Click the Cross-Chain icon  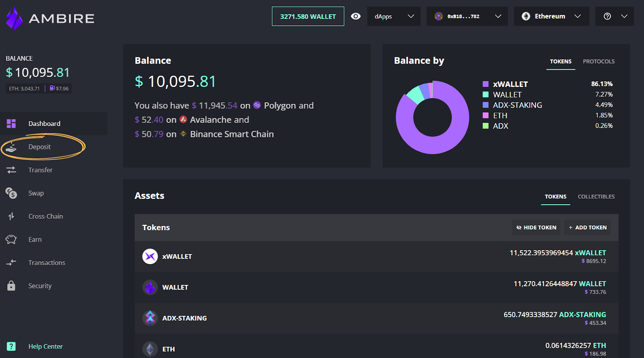[x=11, y=216]
